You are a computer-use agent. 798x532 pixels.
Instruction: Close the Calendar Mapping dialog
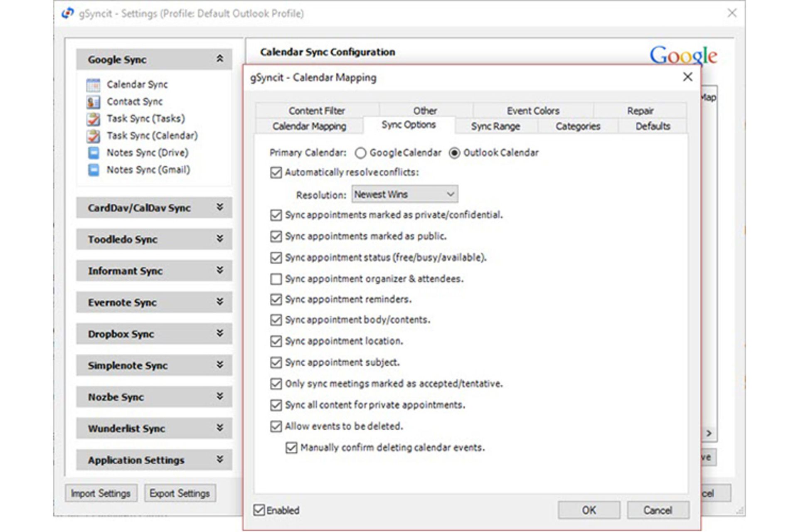(687, 77)
